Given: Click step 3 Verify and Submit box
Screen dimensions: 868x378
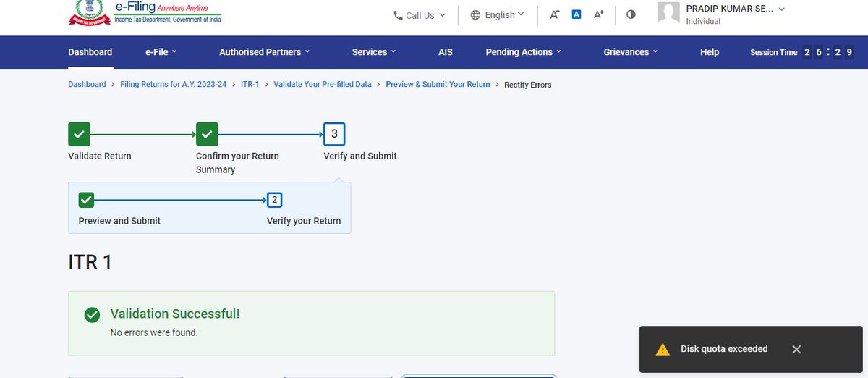Looking at the screenshot, I should (x=334, y=134).
